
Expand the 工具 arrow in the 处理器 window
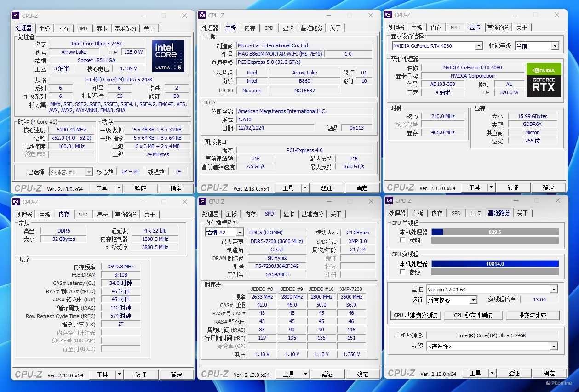(119, 188)
